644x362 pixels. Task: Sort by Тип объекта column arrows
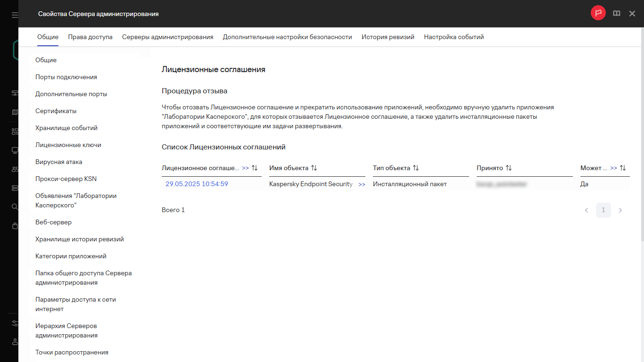416,168
